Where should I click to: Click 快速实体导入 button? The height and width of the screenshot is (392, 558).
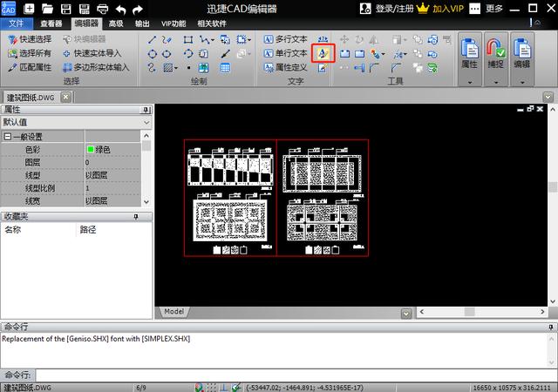point(92,53)
